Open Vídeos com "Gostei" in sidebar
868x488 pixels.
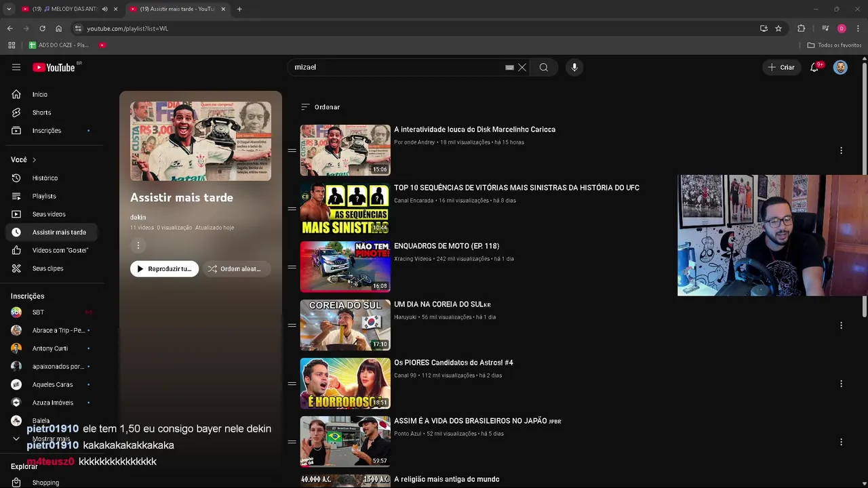52,250
